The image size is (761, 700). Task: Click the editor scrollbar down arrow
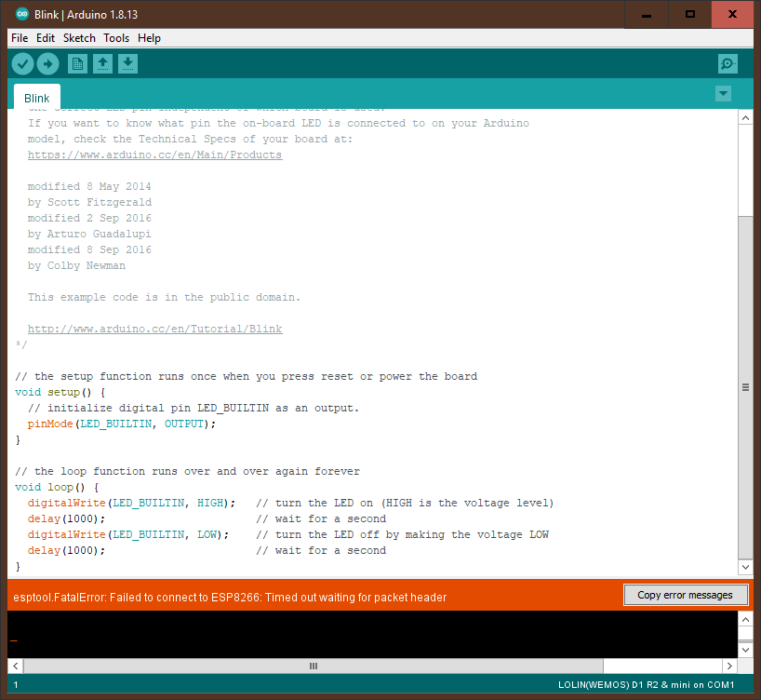pyautogui.click(x=745, y=567)
